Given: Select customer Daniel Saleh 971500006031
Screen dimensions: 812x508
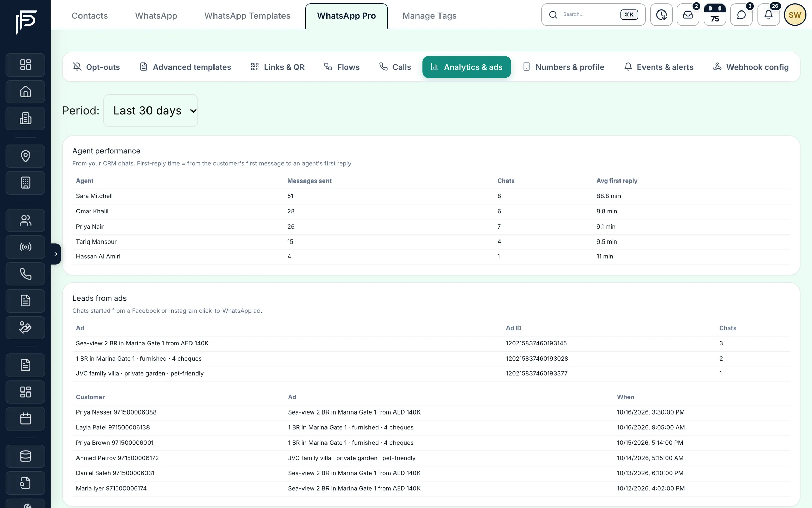Looking at the screenshot, I should 115,473.
